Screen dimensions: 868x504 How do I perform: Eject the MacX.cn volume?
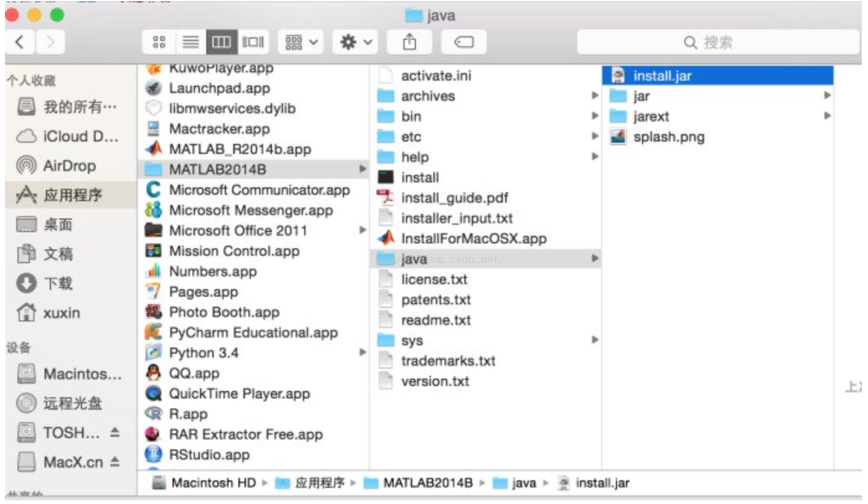tap(115, 462)
